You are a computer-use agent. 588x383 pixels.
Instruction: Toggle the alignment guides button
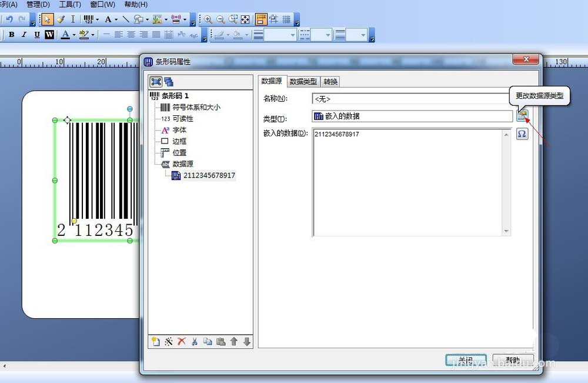274,19
